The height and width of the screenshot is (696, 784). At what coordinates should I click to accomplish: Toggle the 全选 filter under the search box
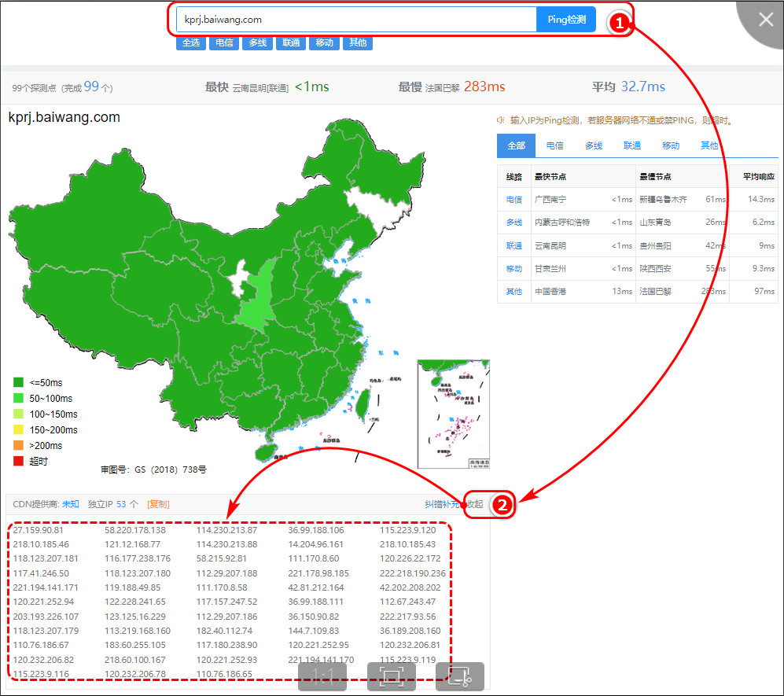click(191, 42)
